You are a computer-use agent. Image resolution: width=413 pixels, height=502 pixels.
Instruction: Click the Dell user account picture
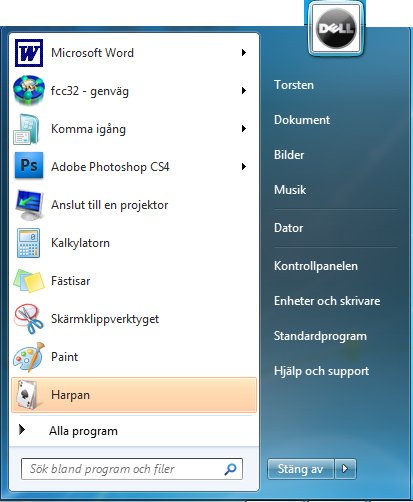click(336, 29)
